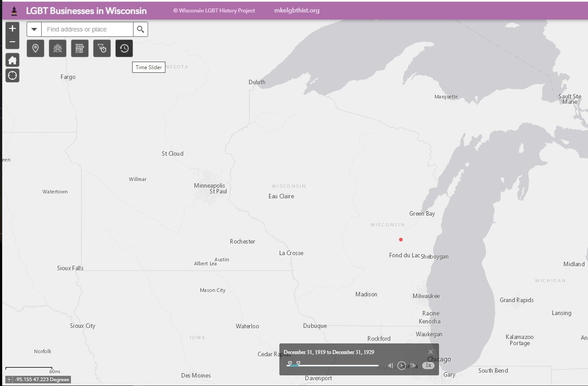Viewport: 588px width, 386px height.
Task: Click the time slider's right end handle
Action: click(x=298, y=363)
